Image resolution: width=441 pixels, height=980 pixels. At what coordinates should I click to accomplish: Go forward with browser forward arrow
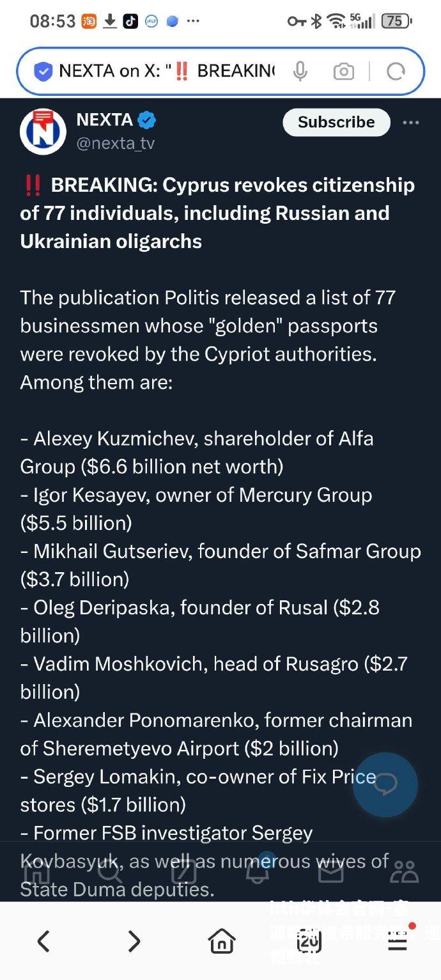(133, 941)
